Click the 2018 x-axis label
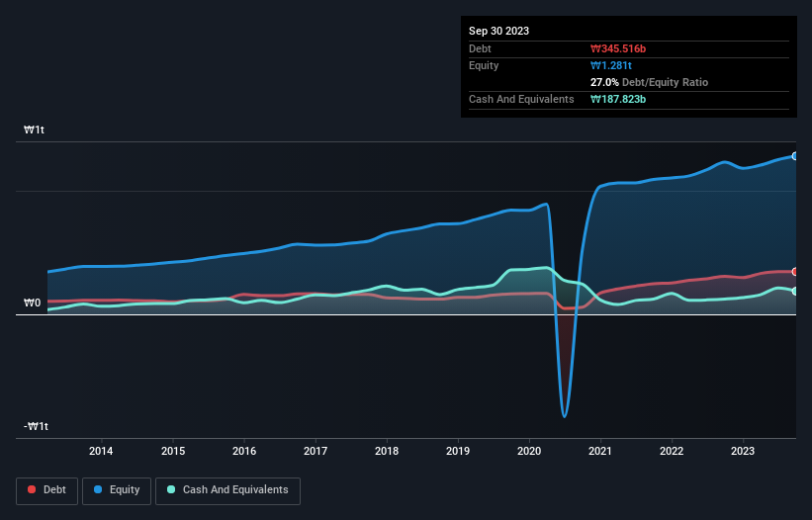This screenshot has height=520, width=812. tap(387, 451)
